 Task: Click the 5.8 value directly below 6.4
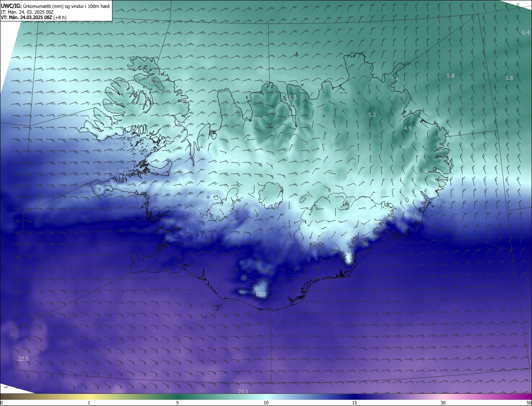click(509, 78)
